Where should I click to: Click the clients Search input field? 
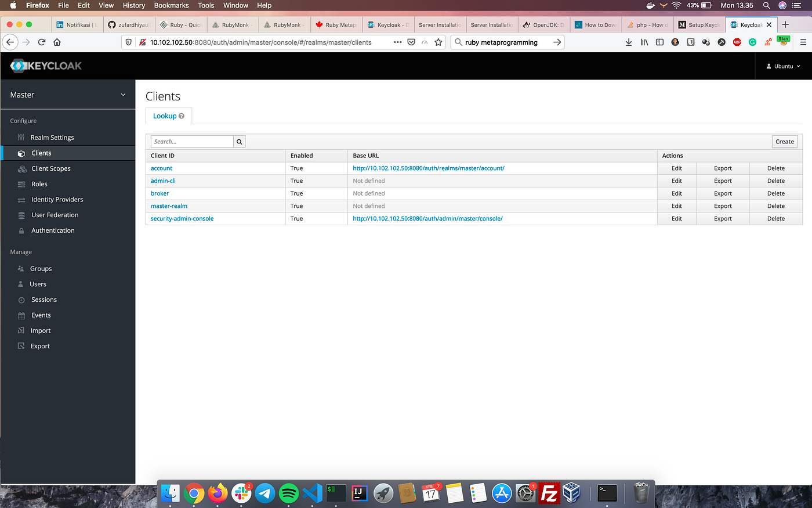point(192,142)
